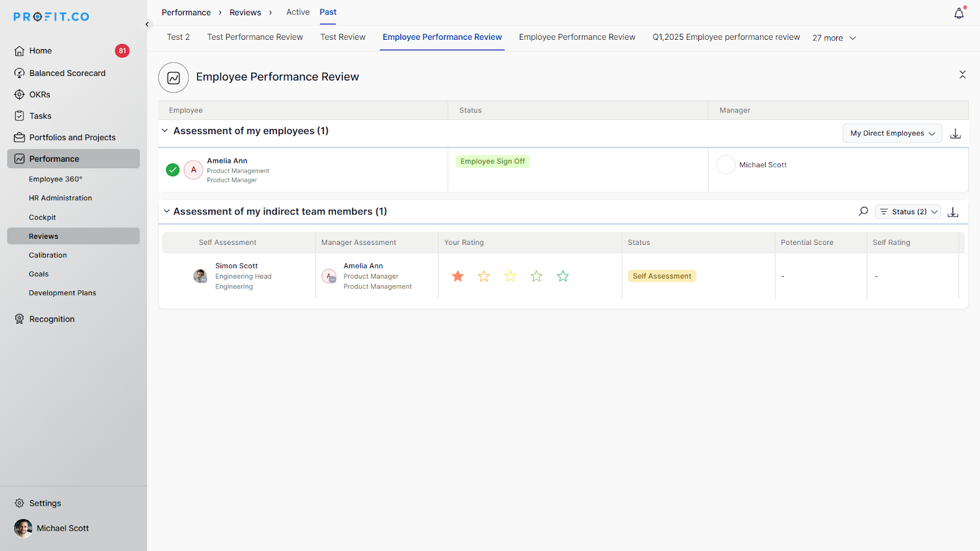Open Settings in the sidebar
The height and width of the screenshot is (551, 980).
tap(45, 503)
